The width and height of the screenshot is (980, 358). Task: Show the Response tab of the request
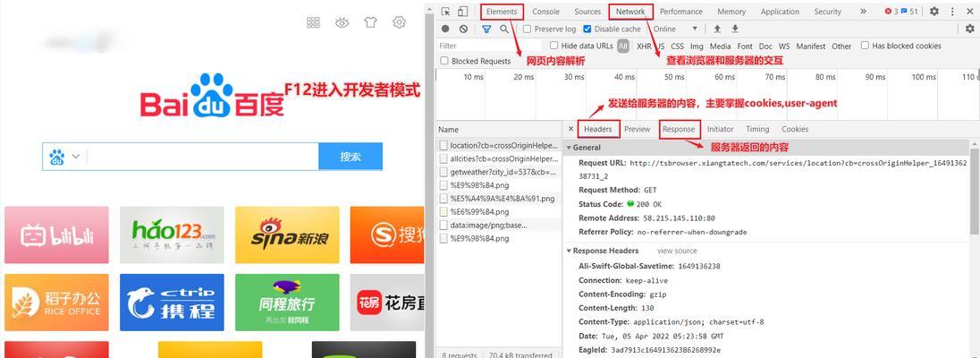(x=679, y=129)
